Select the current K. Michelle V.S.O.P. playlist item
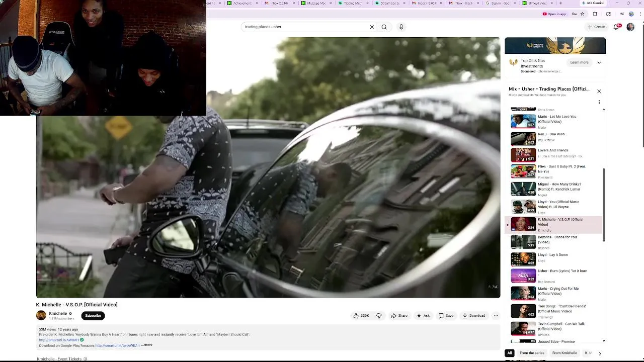Viewport: 644px width, 362px height. click(x=553, y=225)
